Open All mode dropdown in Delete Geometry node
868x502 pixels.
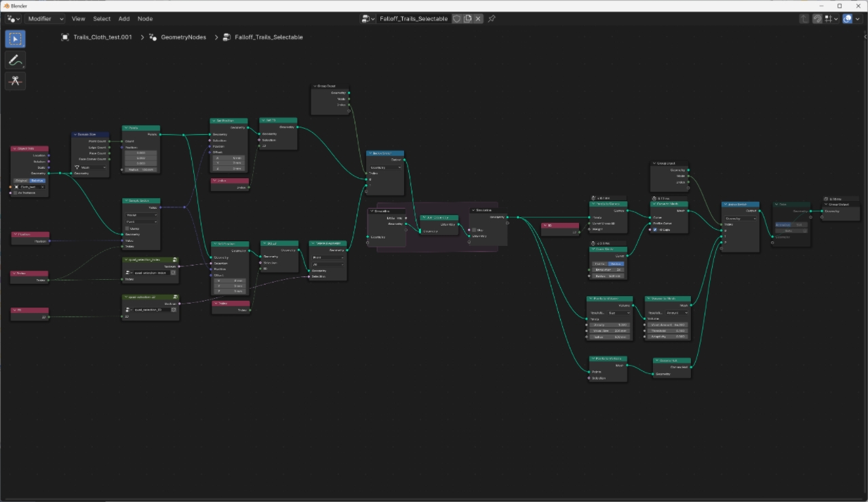pos(328,264)
